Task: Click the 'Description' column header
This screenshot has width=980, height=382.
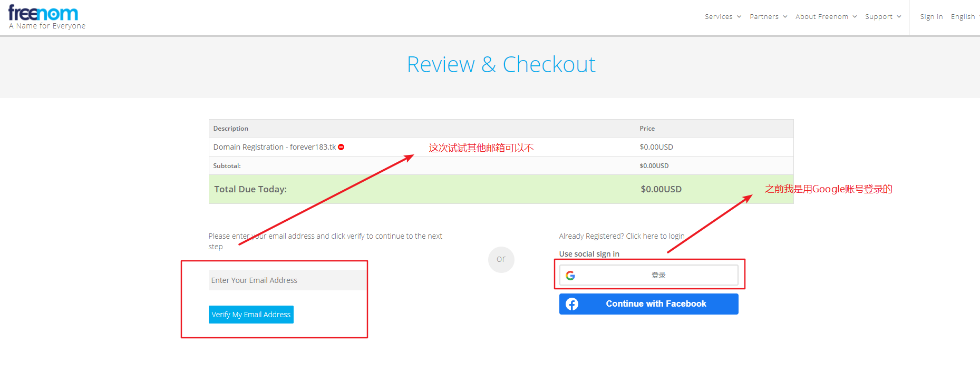Action: click(230, 129)
